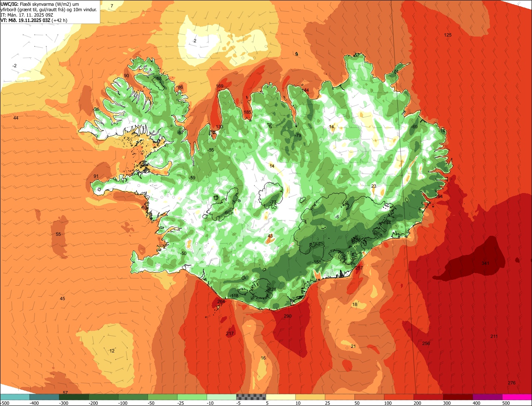The width and height of the screenshot is (532, 406).
Task: Click the orange 25 to 50 legend swatch
Action: coord(340,397)
